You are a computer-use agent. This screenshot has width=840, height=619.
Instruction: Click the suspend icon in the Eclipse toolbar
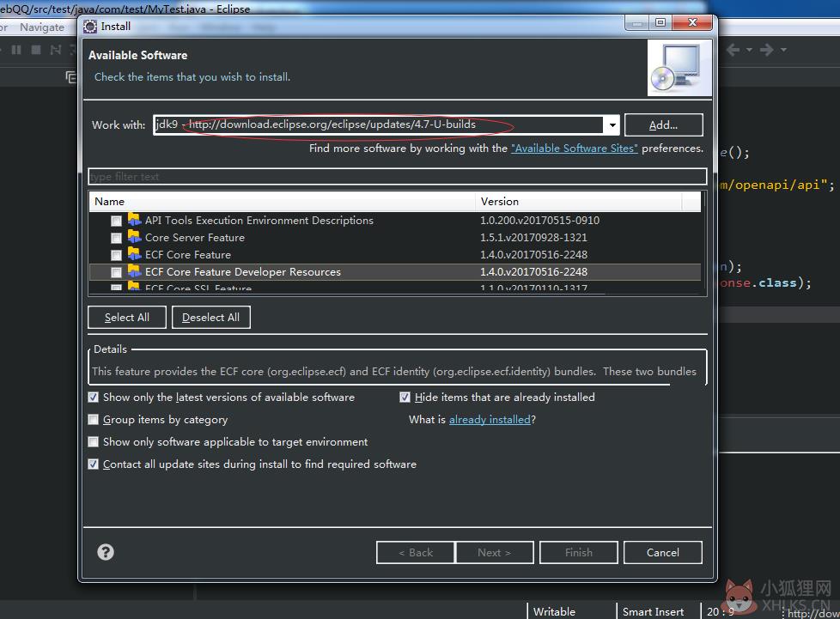point(16,50)
